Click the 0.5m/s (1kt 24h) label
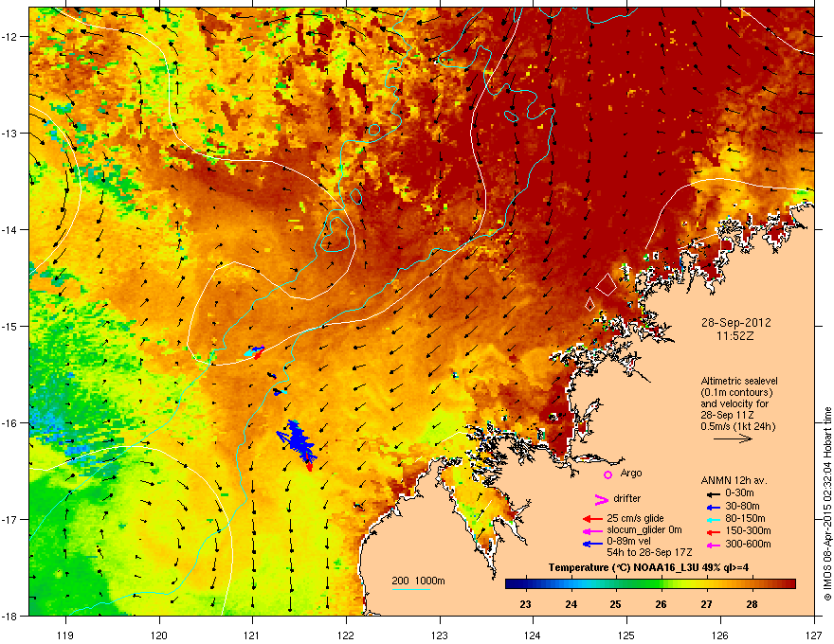This screenshot has height=644, width=834. point(738,426)
